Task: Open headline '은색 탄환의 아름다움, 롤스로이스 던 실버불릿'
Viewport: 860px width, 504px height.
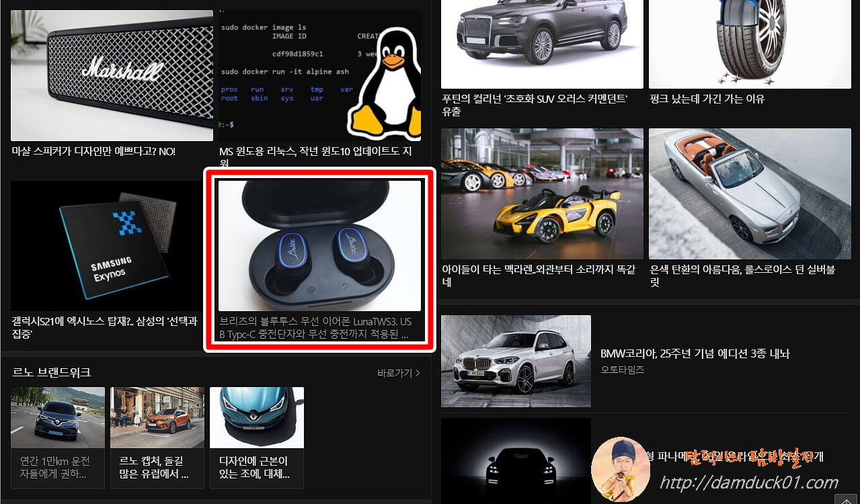Action: (x=742, y=276)
